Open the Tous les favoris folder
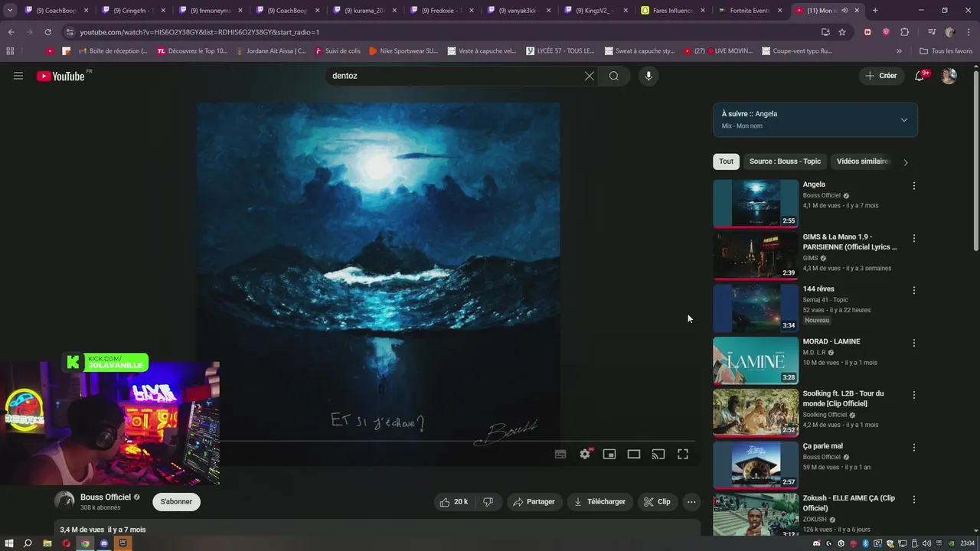 point(946,51)
